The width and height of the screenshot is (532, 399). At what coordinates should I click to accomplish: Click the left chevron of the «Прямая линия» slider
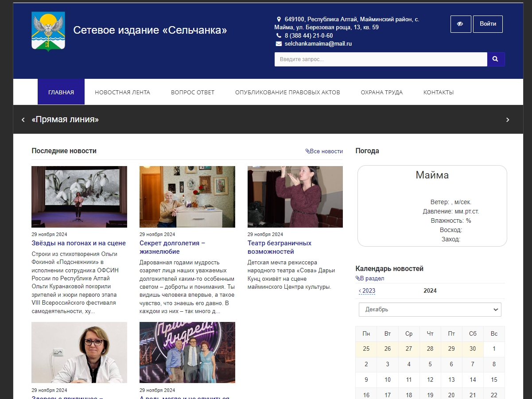[23, 120]
